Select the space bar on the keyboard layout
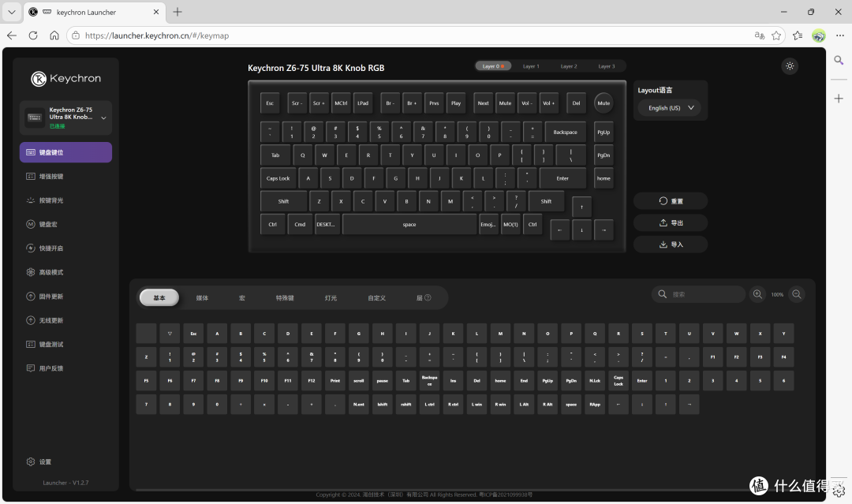Image resolution: width=852 pixels, height=504 pixels. [409, 224]
